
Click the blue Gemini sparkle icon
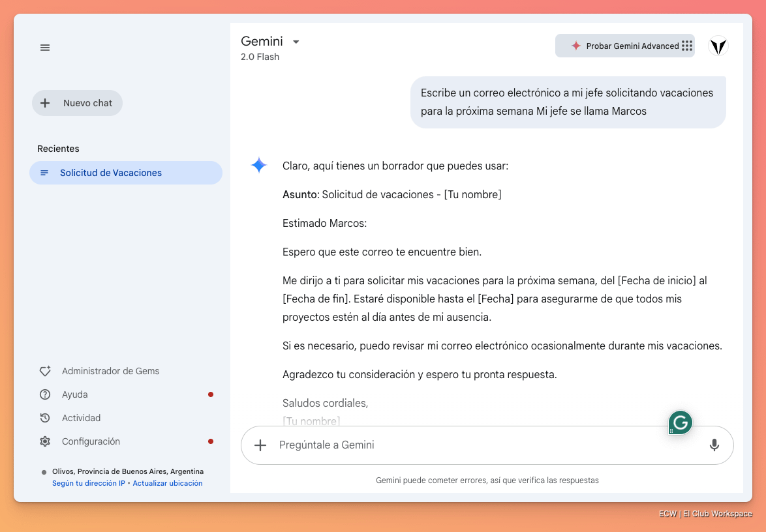tap(259, 165)
